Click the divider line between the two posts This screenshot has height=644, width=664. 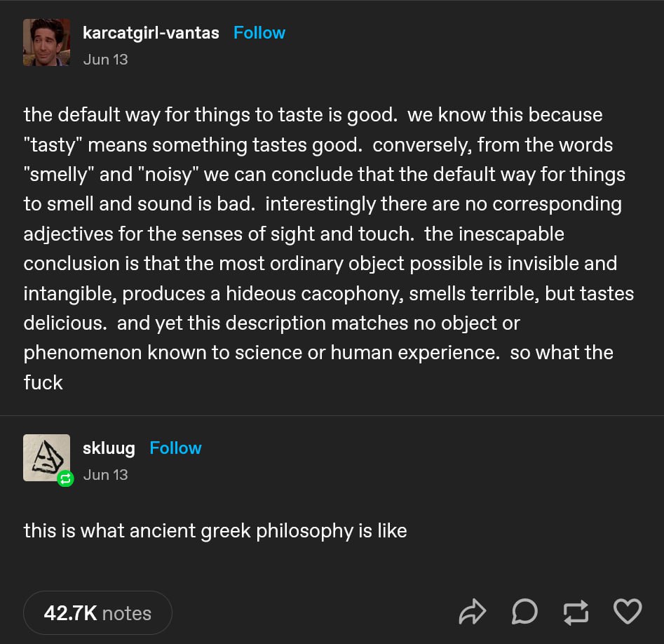pos(332,415)
